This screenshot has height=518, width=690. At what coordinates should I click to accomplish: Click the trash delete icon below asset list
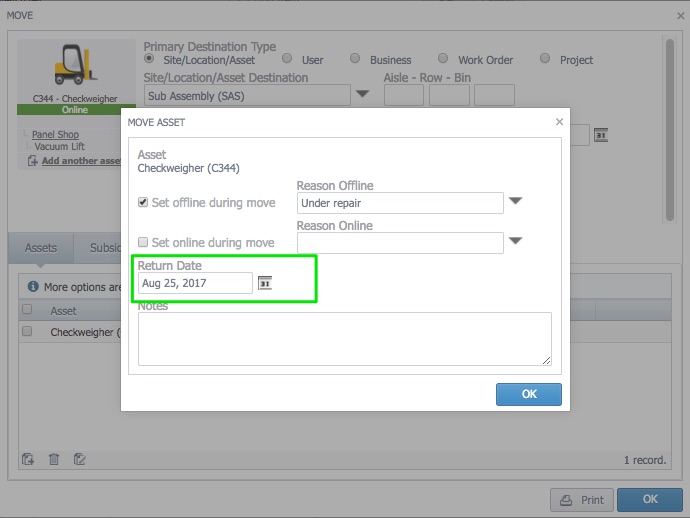pyautogui.click(x=54, y=459)
